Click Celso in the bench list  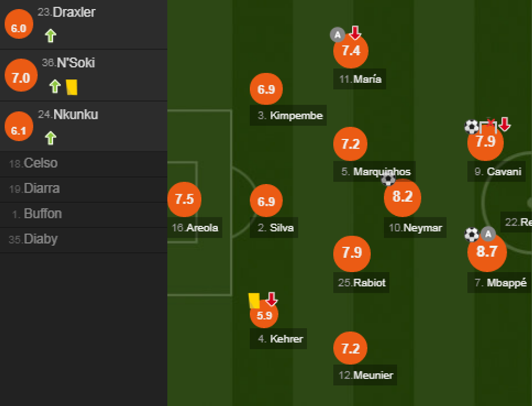pyautogui.click(x=40, y=163)
